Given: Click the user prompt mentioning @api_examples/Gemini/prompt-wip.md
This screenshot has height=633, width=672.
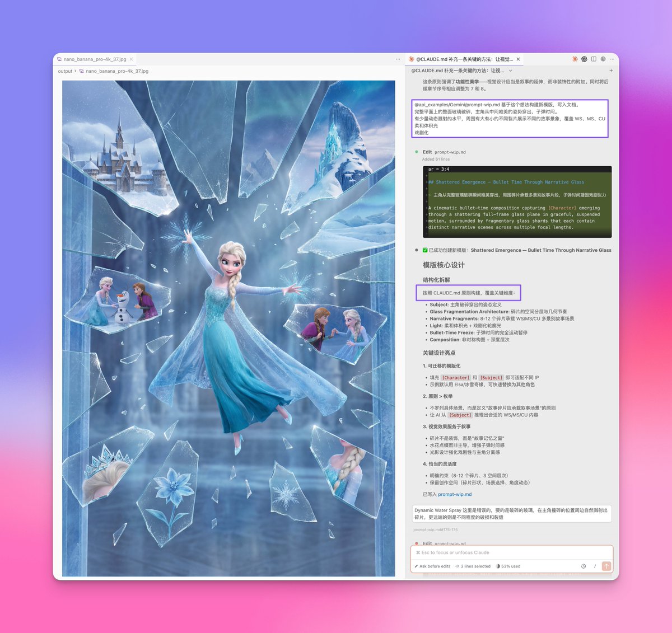Looking at the screenshot, I should coord(510,119).
